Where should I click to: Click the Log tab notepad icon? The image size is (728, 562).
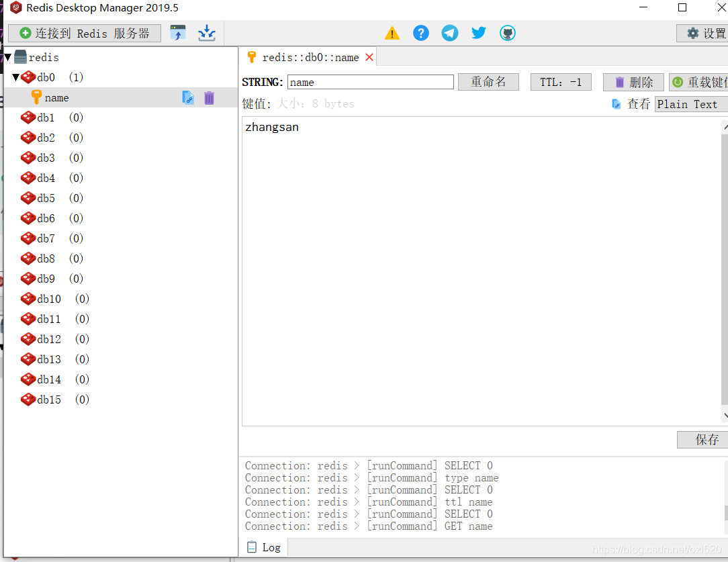(x=252, y=547)
